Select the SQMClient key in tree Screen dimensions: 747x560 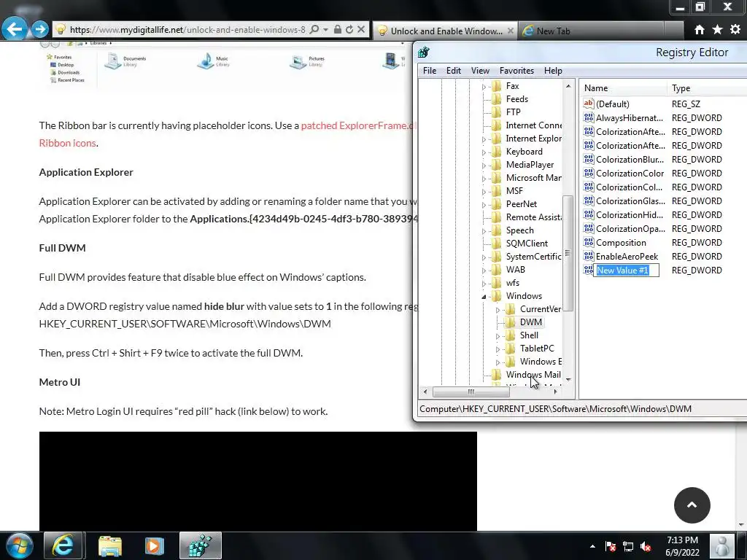tap(527, 244)
